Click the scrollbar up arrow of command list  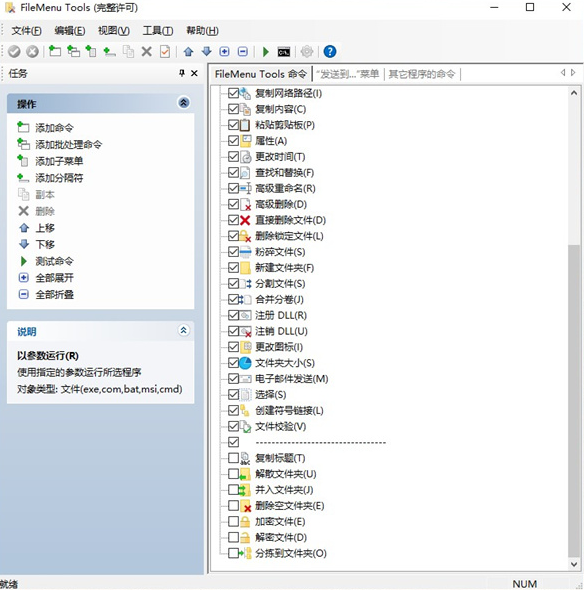coord(574,93)
